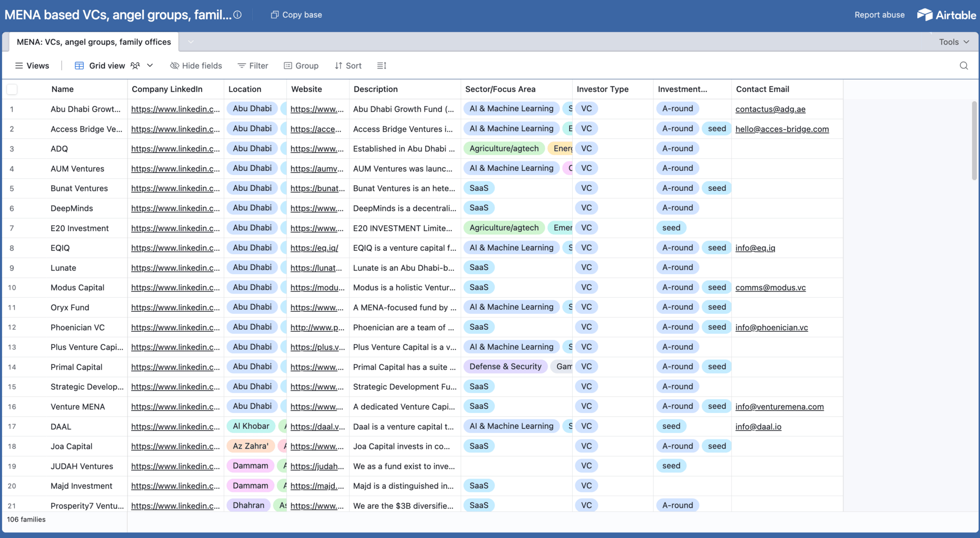The image size is (980, 538).
Task: Open Abu Dhabi Growth Fund LinkedIn link
Action: coord(176,109)
